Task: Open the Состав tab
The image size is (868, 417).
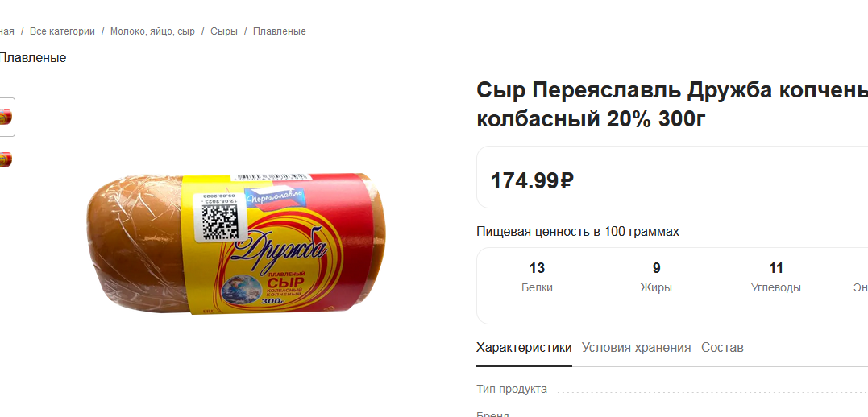Action: pos(722,348)
